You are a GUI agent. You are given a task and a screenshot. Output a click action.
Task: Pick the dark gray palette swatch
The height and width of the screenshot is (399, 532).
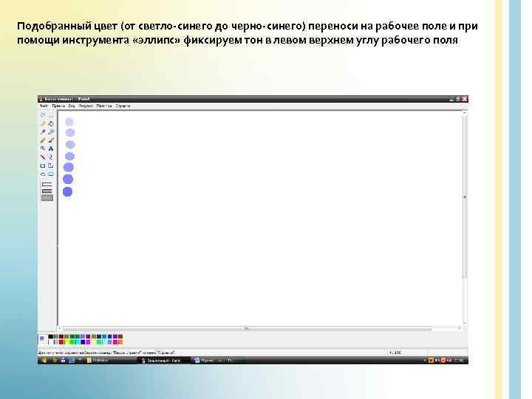click(56, 337)
